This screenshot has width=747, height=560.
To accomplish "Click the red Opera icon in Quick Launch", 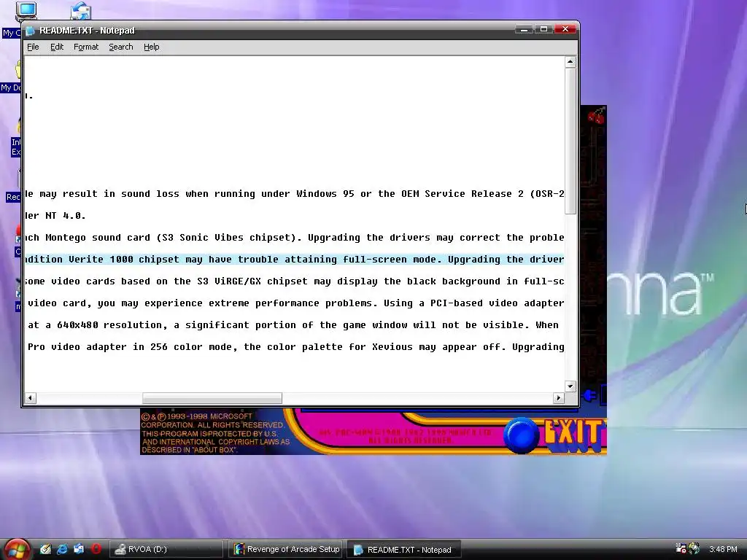I will tap(96, 549).
